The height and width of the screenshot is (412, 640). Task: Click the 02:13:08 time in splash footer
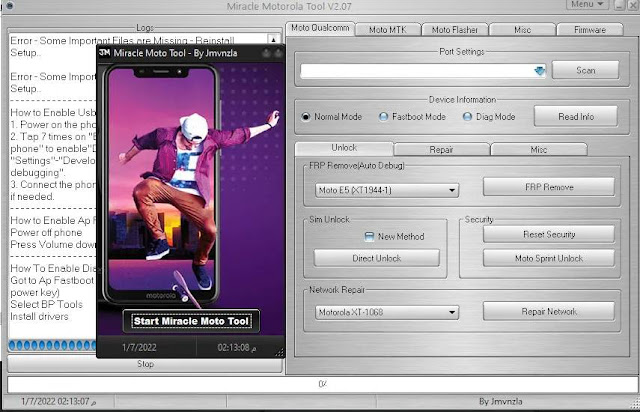237,347
